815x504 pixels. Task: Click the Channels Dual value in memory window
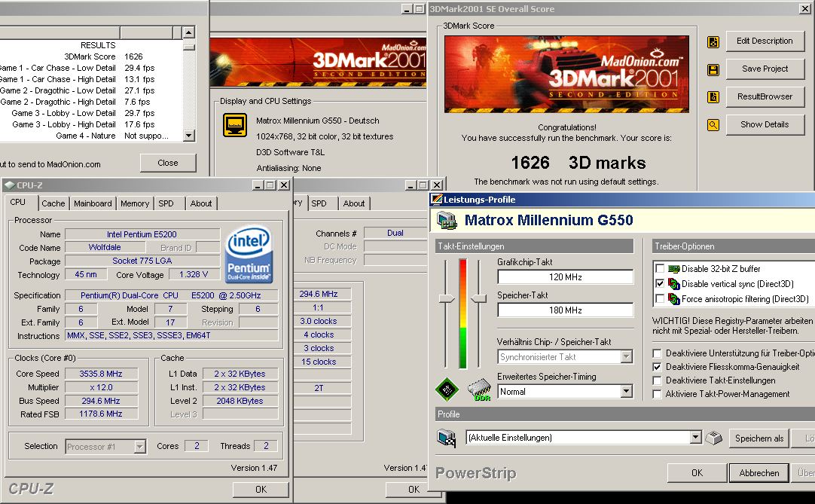pos(395,233)
